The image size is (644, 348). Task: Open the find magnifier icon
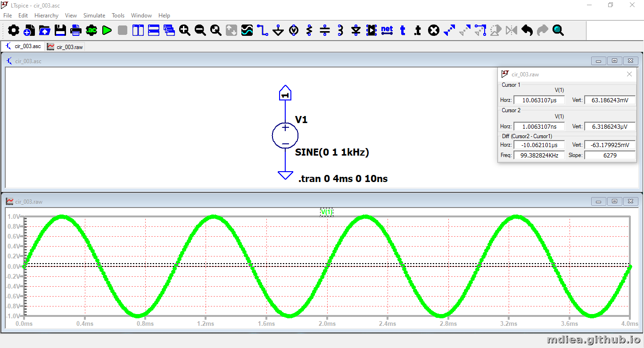click(558, 31)
